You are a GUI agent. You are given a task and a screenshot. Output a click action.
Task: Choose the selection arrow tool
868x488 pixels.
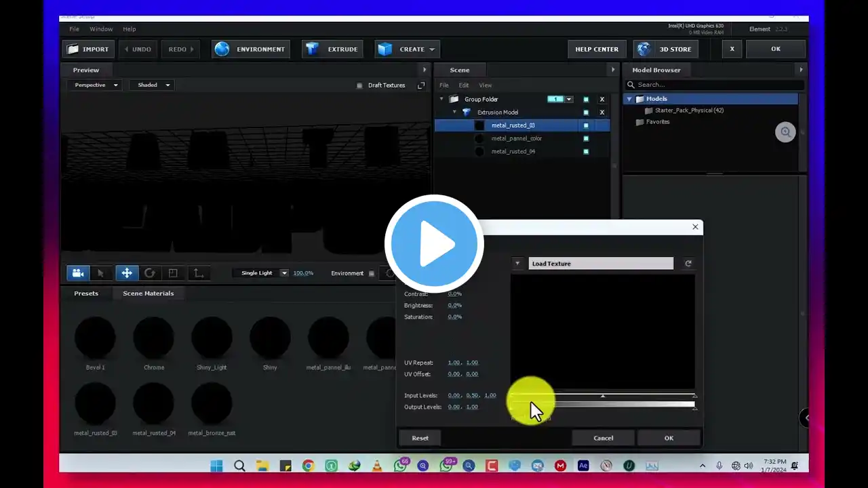coord(100,273)
